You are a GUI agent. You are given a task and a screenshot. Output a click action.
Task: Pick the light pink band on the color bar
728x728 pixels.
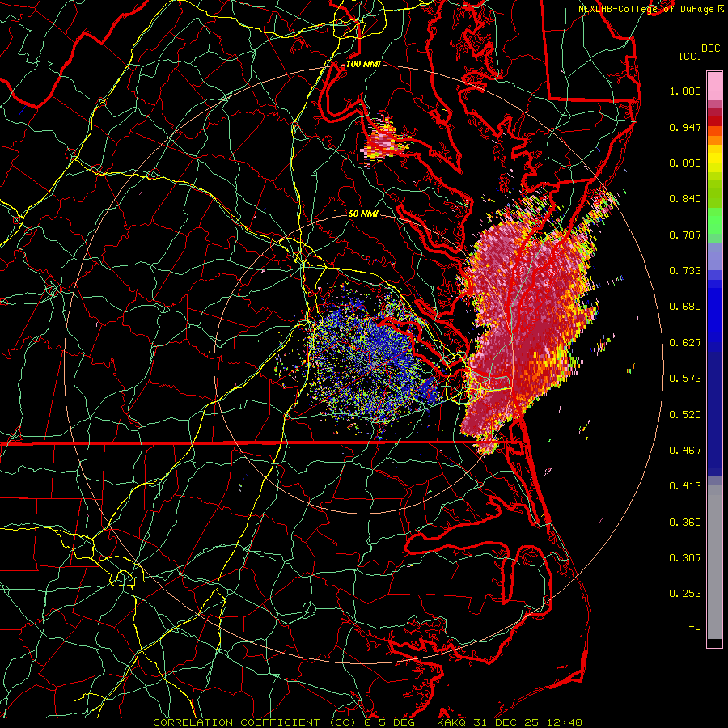(x=714, y=86)
